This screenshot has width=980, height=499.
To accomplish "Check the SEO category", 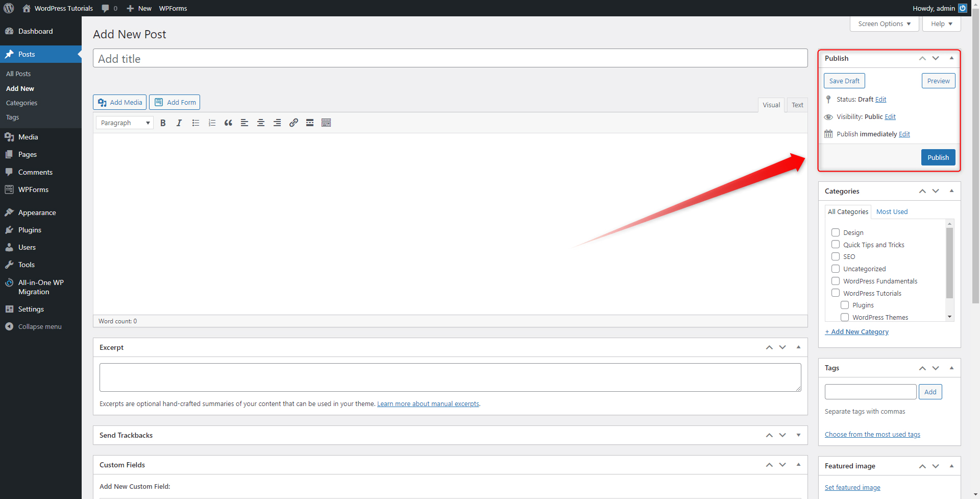I will 836,256.
